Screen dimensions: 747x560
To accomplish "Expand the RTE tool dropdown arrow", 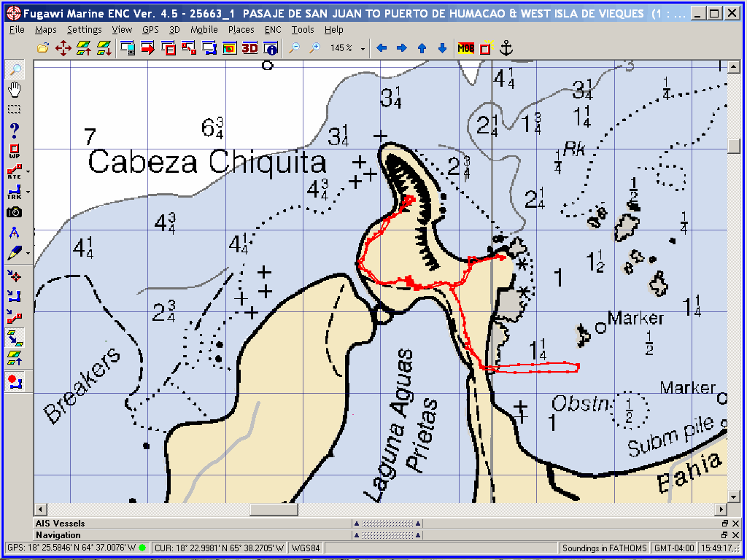I will coord(28,171).
